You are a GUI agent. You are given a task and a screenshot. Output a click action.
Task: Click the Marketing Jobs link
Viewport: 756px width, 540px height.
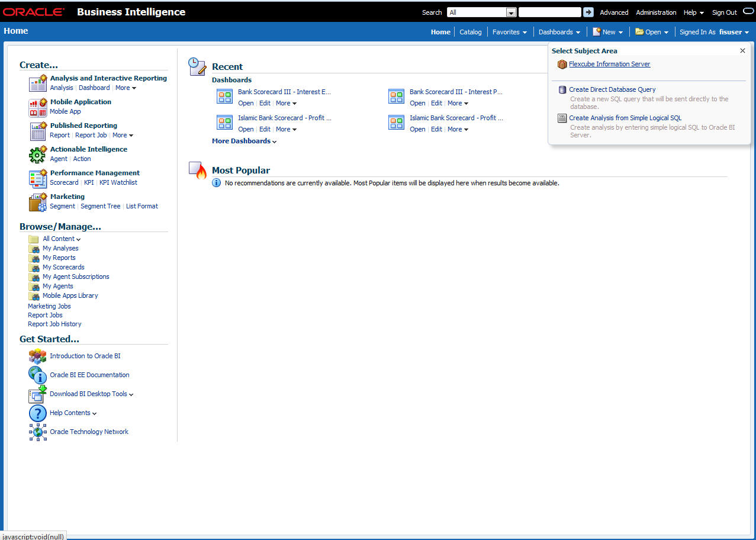point(49,306)
